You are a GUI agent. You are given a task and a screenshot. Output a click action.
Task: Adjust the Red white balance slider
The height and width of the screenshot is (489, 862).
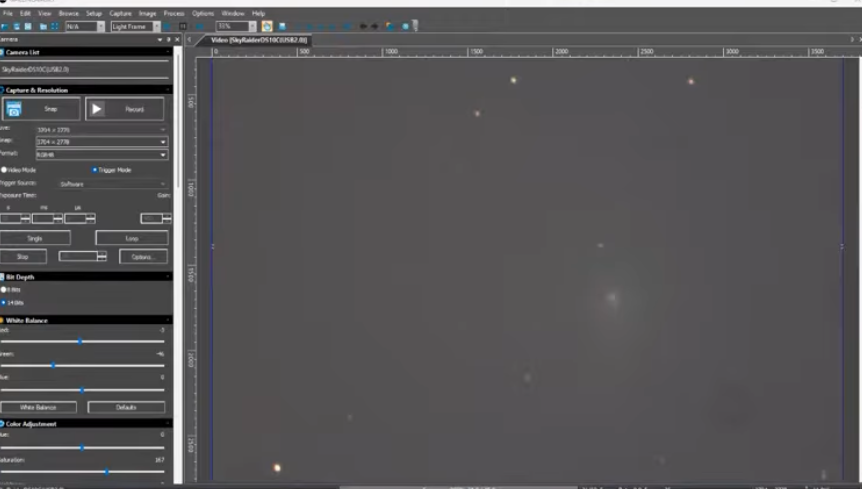pos(80,341)
